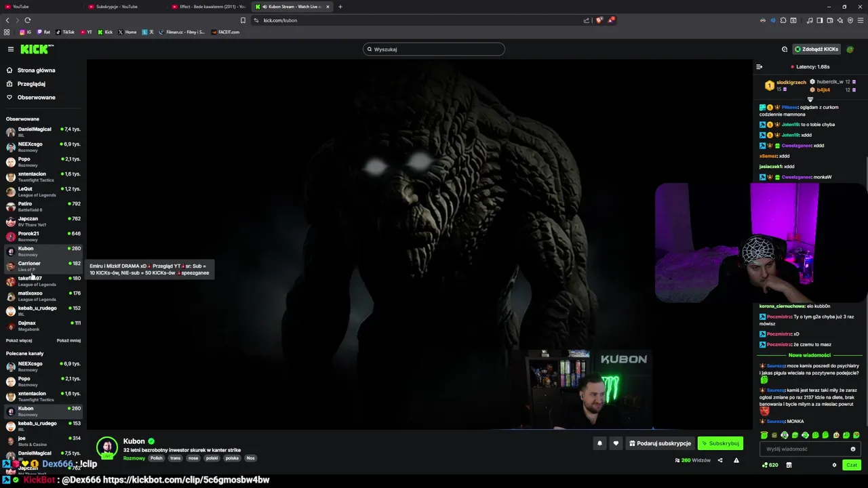Click the Brave VPN shield icon
The width and height of the screenshot is (868, 488).
pos(850,20)
